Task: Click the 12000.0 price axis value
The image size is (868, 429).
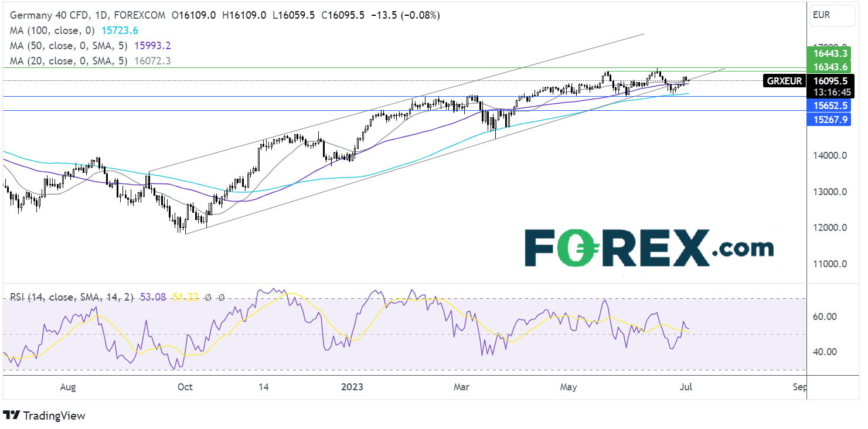Action: pos(829,228)
